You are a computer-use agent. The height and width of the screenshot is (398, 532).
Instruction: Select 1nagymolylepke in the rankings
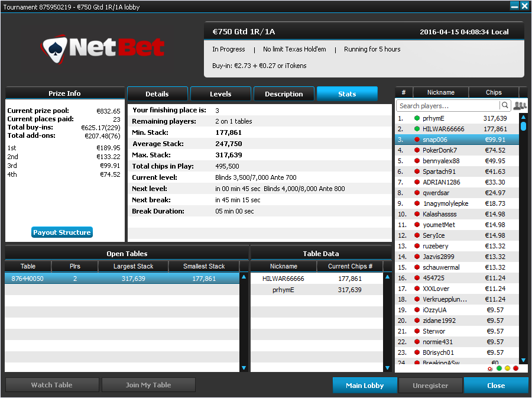pos(457,203)
